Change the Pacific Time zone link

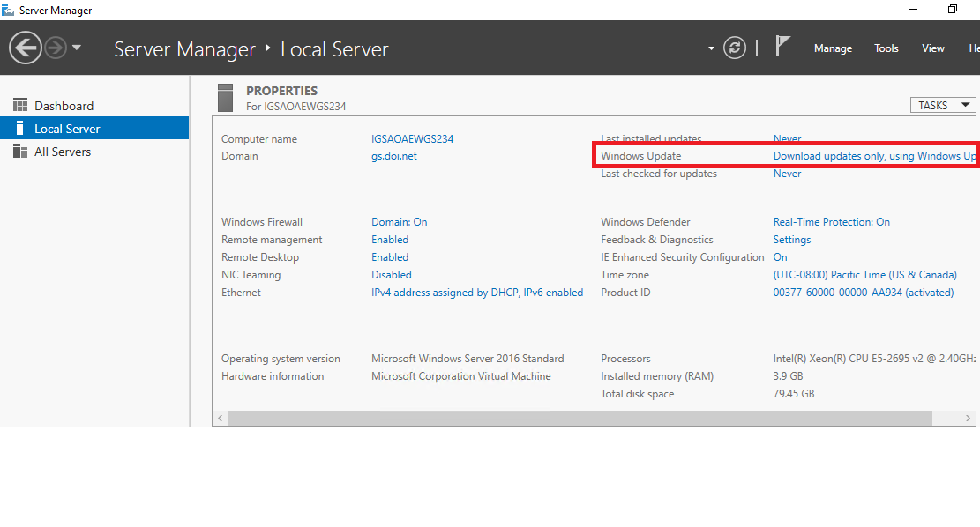point(865,274)
